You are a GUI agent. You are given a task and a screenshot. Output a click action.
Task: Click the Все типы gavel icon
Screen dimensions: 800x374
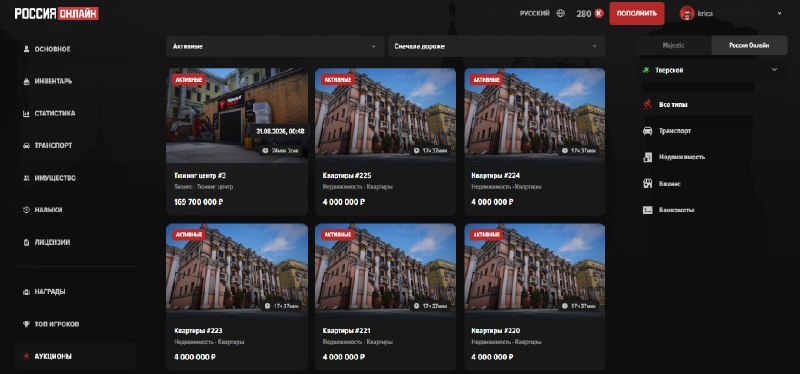tap(647, 104)
